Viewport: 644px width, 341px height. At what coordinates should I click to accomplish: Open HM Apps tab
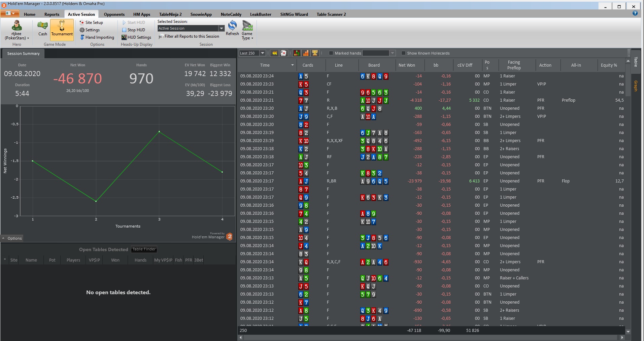point(142,14)
